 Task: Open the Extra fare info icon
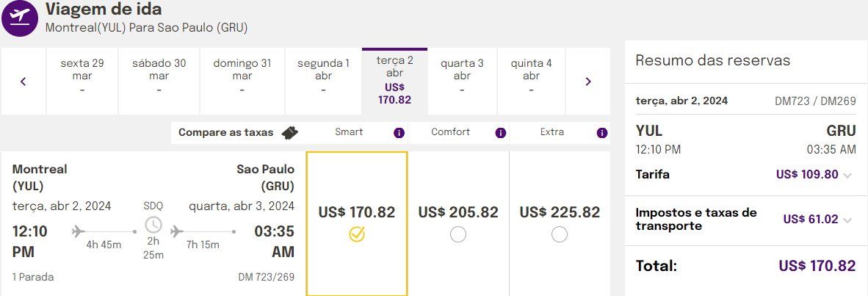[602, 133]
